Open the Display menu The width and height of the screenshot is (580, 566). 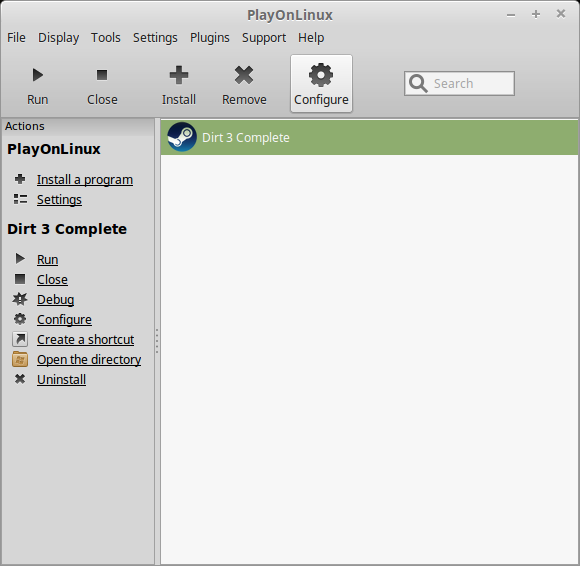click(58, 38)
